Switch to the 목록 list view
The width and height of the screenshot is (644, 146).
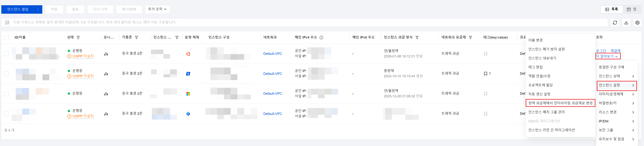tap(611, 9)
